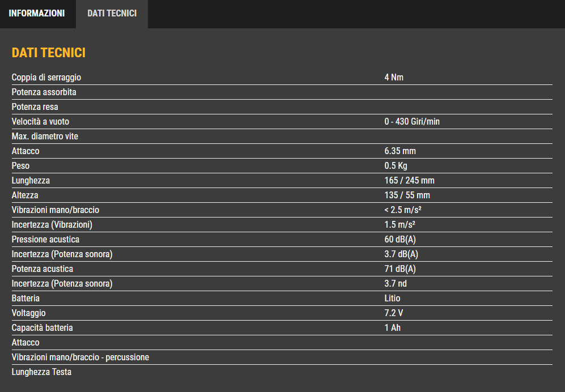Click the 7.2 V voltage value

pos(393,313)
